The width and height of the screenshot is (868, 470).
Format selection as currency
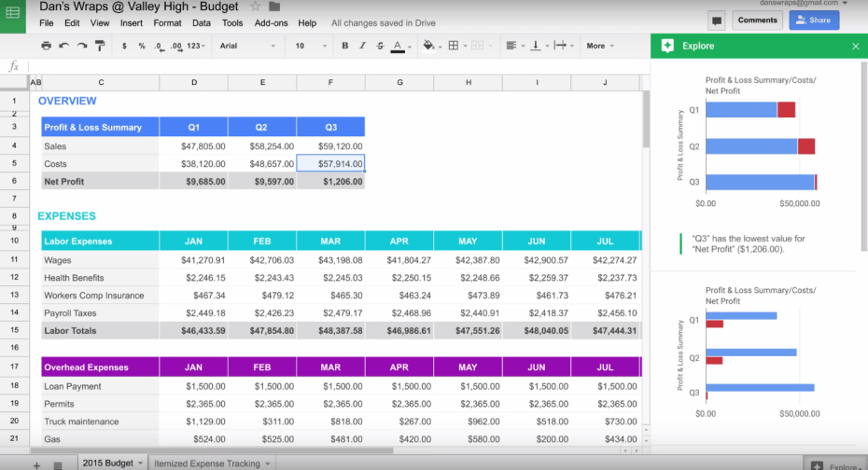click(x=124, y=46)
